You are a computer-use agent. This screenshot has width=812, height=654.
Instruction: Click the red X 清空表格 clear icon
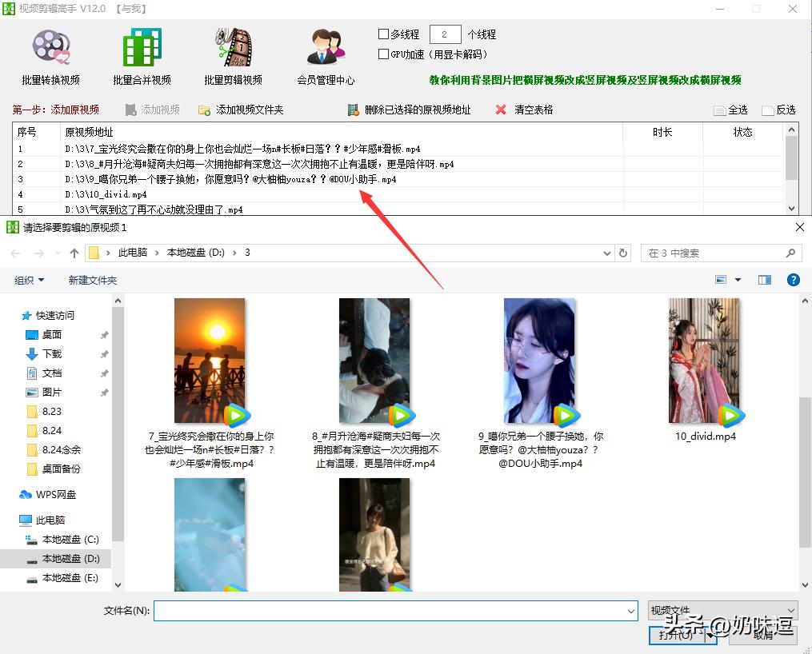click(500, 110)
